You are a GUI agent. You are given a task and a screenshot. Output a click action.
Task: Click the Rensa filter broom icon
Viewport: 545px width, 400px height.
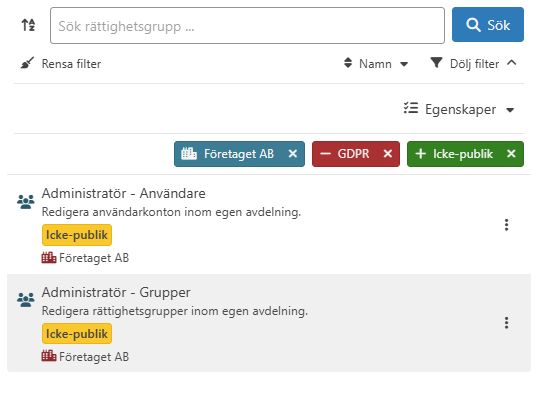[x=27, y=63]
